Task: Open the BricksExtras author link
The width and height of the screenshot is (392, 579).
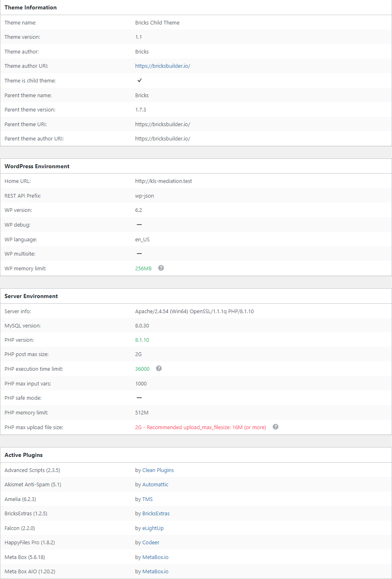Action: (156, 514)
